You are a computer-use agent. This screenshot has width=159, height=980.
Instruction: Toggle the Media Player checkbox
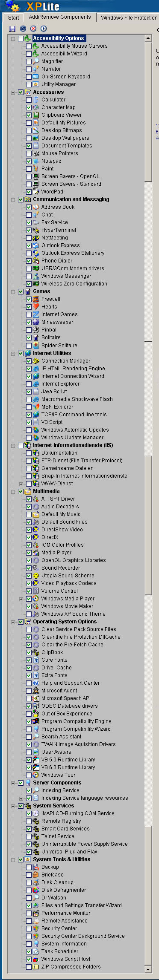[29, 553]
